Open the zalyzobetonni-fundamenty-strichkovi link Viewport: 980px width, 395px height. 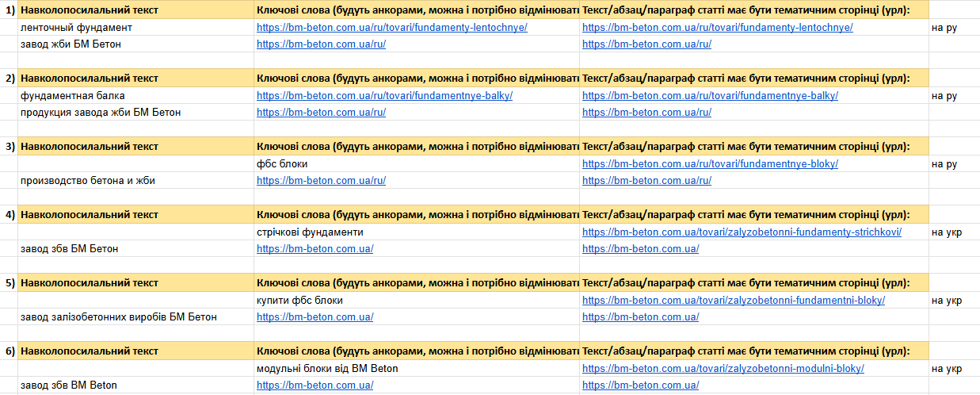tap(742, 232)
